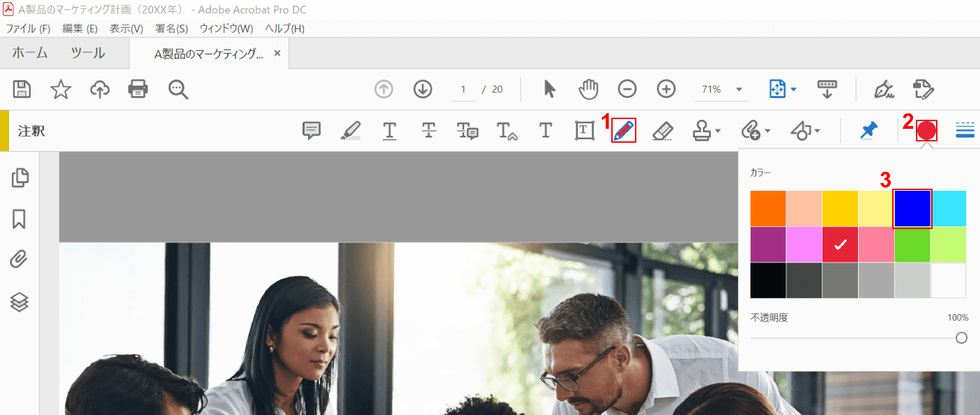This screenshot has width=980, height=415.
Task: Open page thumbnails panel
Action: coord(20,178)
